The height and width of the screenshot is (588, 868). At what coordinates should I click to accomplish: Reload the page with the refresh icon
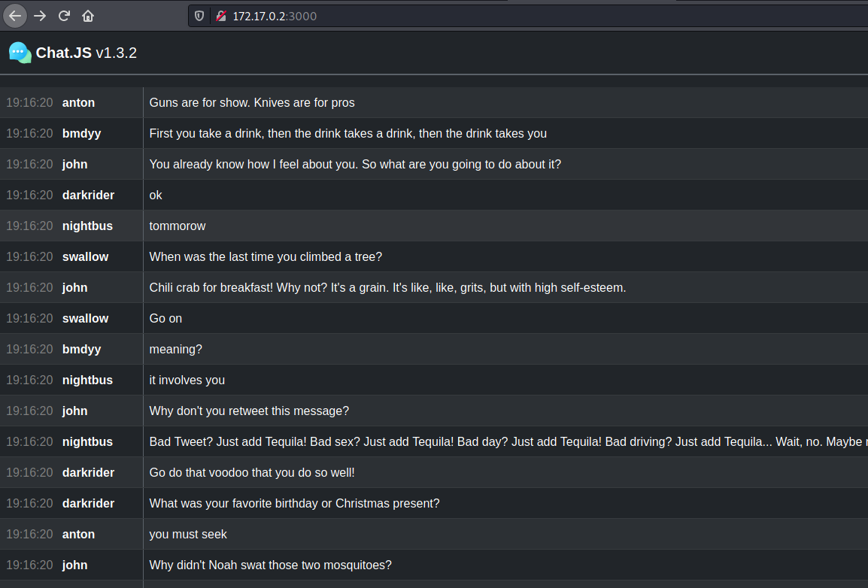coord(63,16)
